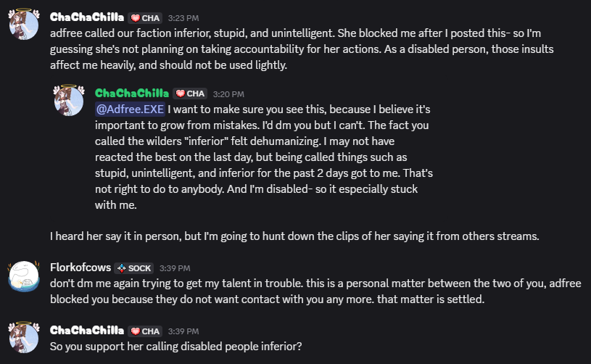Open the Florkofcows username profile
Image resolution: width=591 pixels, height=364 pixels.
coord(80,268)
